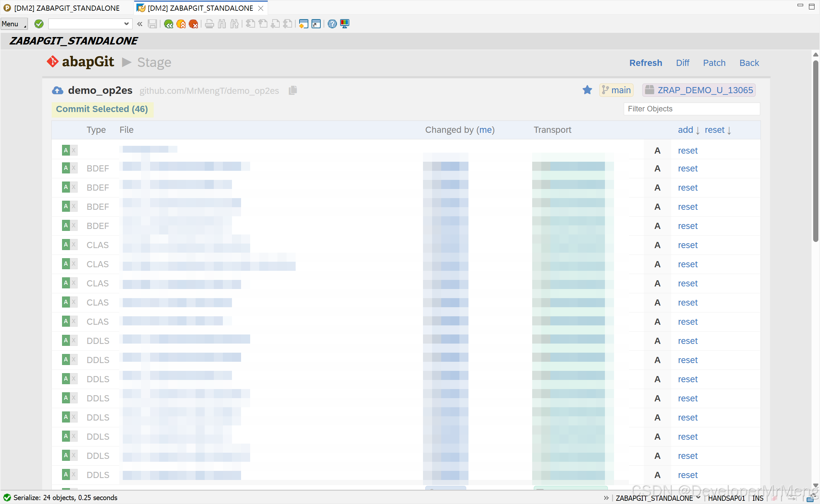Switch to the first ZABAPGIT_STANDALONE tab
This screenshot has height=504, width=820.
coord(66,8)
